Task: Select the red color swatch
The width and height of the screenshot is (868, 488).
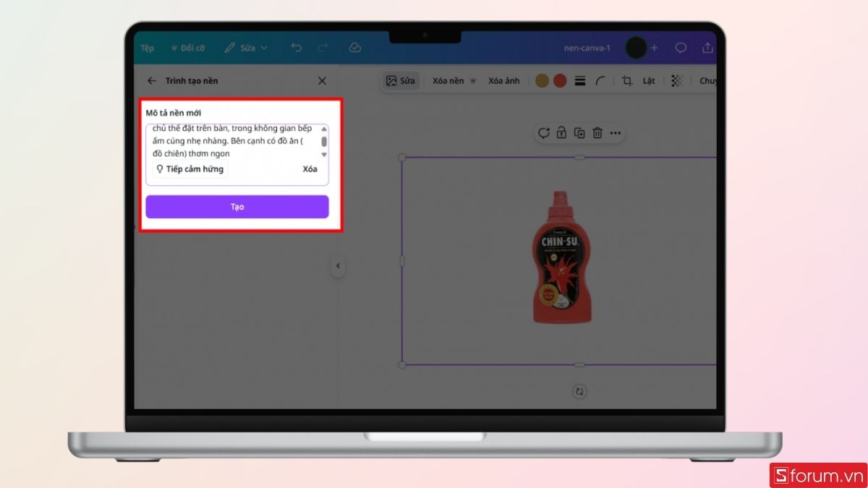Action: (x=560, y=81)
